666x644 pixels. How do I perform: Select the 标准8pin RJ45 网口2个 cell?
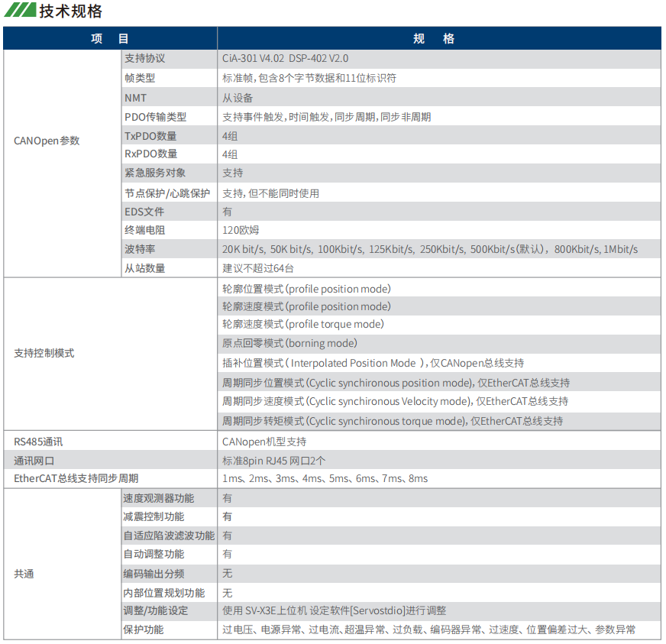click(273, 461)
